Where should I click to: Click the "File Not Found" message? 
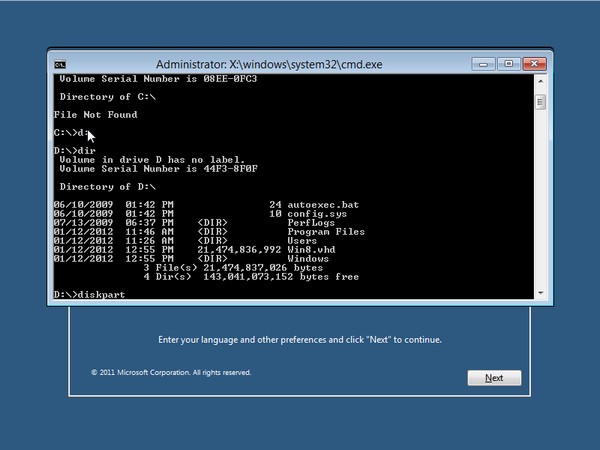(x=95, y=115)
